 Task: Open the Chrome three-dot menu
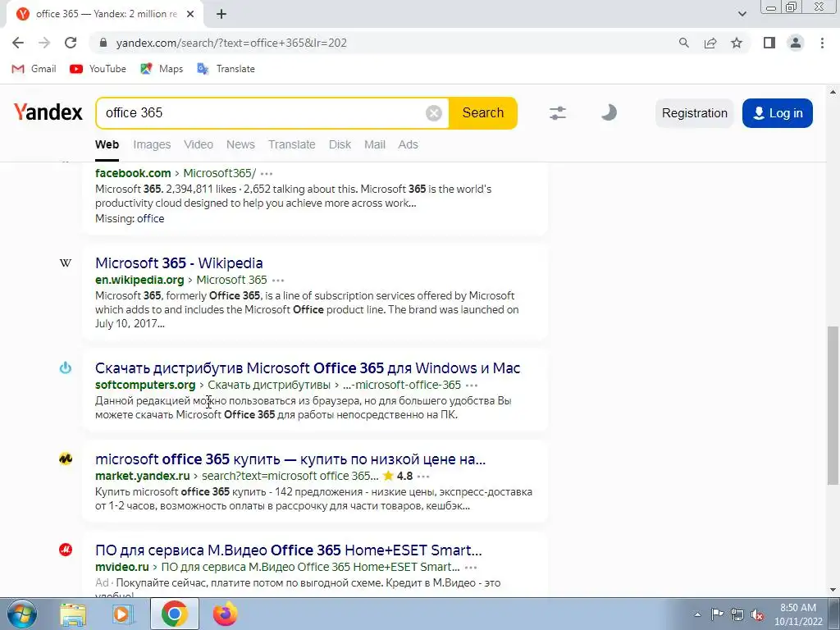[822, 43]
